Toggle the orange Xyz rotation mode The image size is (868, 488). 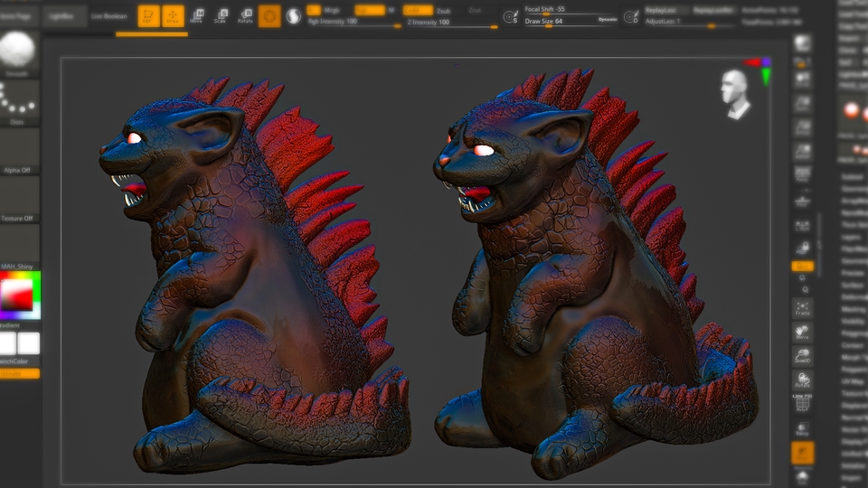point(803,266)
